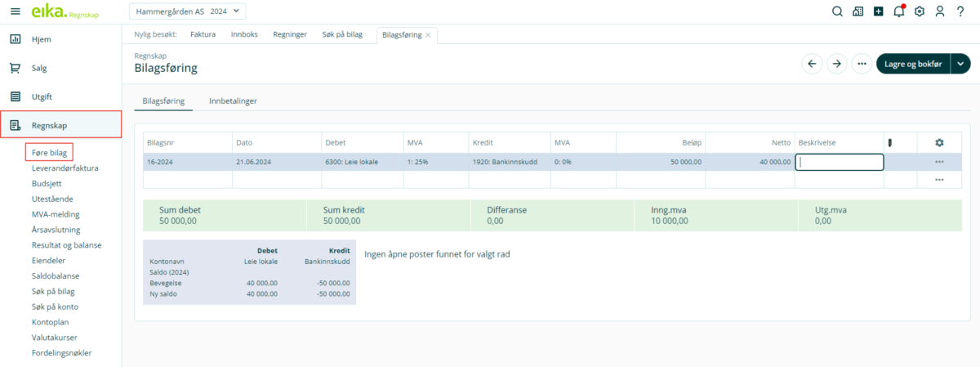Open notifications bell
The width and height of the screenshot is (980, 367).
tap(899, 11)
